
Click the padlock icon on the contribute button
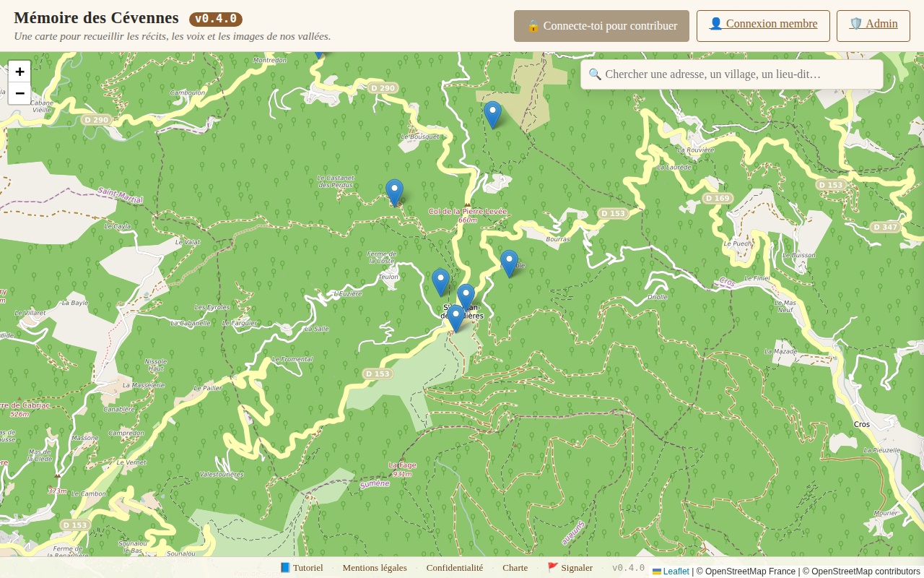click(x=532, y=25)
